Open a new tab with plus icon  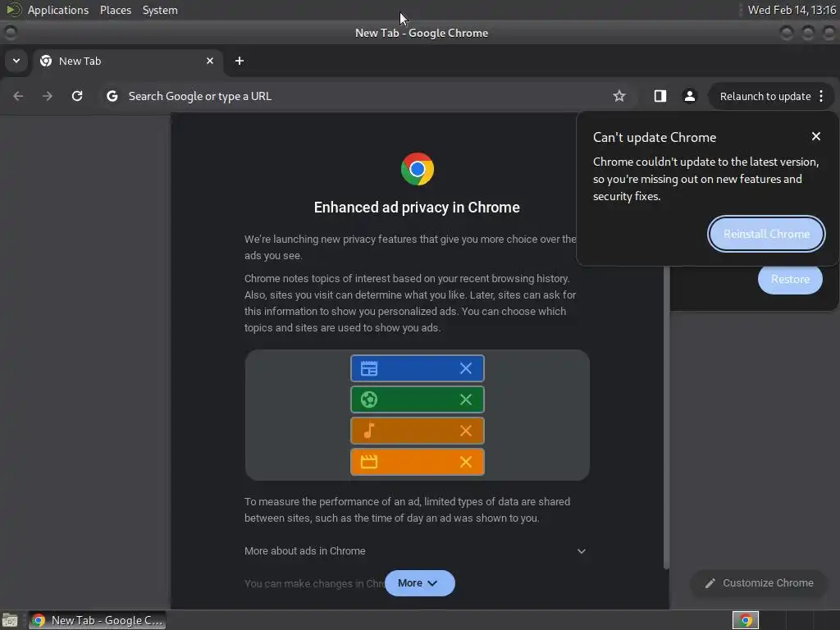click(240, 61)
